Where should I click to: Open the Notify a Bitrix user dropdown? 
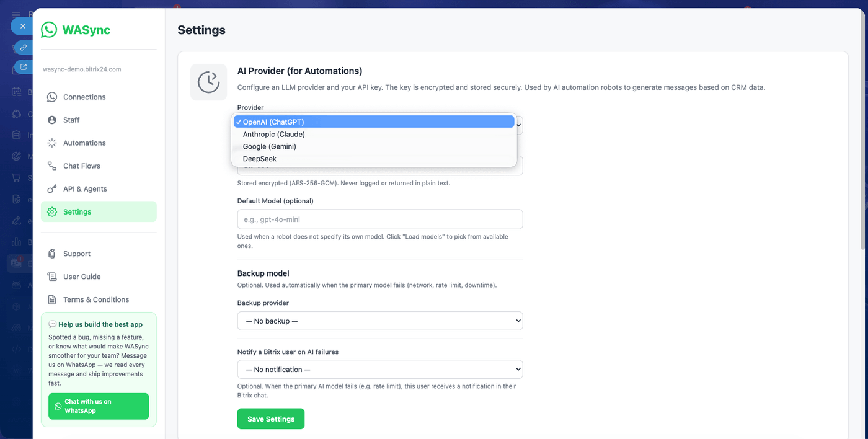click(380, 370)
